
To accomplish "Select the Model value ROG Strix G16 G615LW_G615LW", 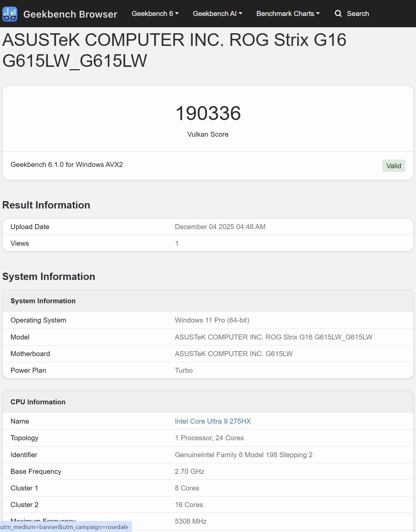I will [274, 337].
